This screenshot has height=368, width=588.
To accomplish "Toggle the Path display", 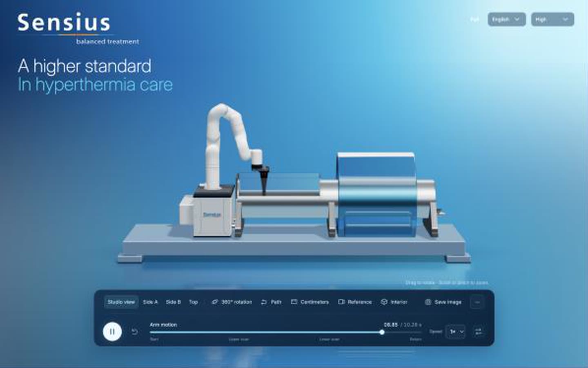I will coord(271,302).
